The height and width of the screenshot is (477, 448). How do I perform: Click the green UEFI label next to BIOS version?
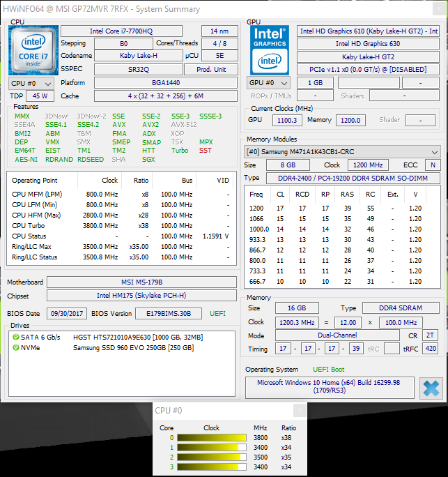point(217,314)
